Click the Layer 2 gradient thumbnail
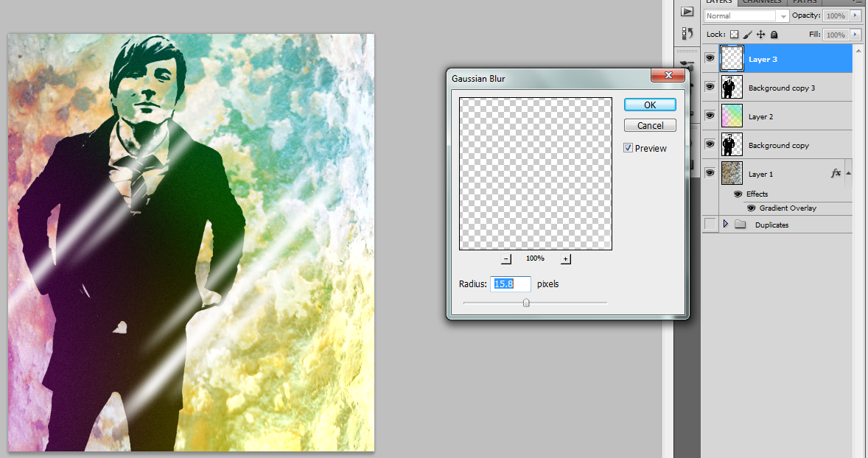 (732, 116)
